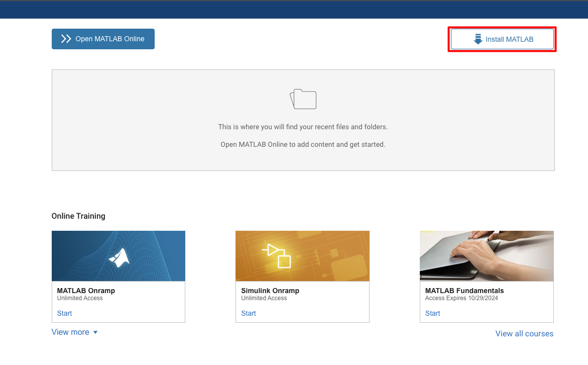Image resolution: width=588 pixels, height=365 pixels.
Task: Click the 'recent files and folders' message
Action: (x=303, y=127)
